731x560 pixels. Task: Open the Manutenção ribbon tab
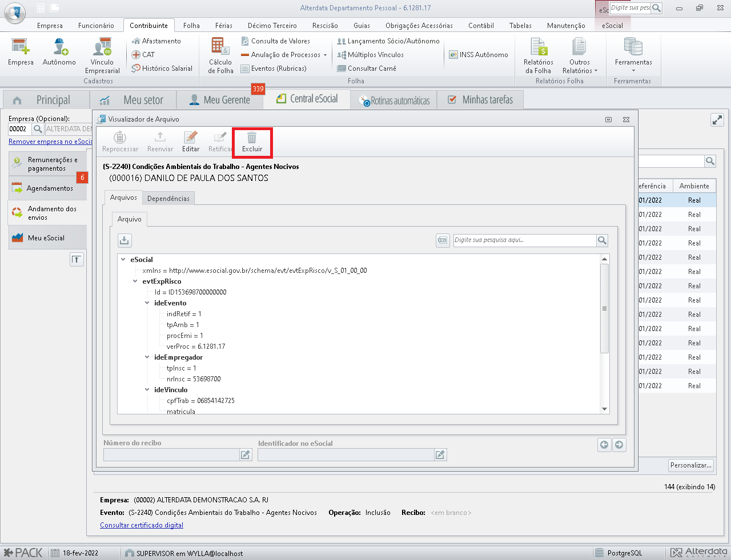point(566,26)
